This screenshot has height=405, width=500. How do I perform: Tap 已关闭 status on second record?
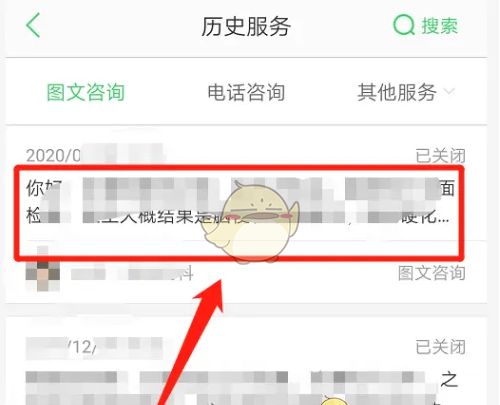440,347
